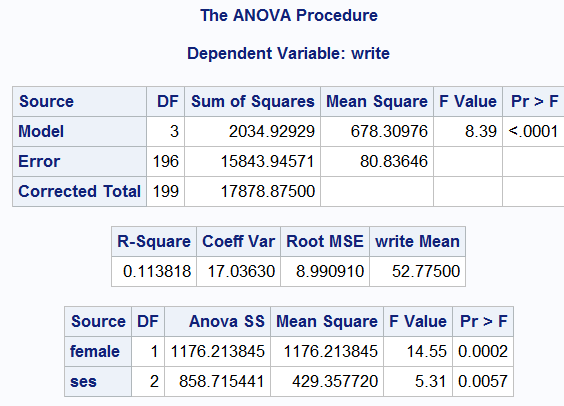Select the Error Mean Square 80.83646 cell
The width and height of the screenshot is (564, 406).
click(x=377, y=161)
